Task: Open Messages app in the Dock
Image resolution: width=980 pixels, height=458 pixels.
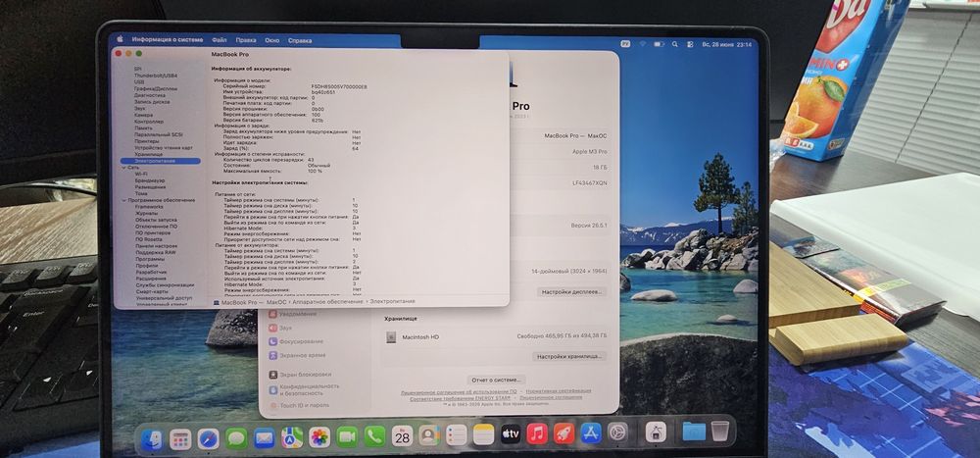Action: coord(236,438)
